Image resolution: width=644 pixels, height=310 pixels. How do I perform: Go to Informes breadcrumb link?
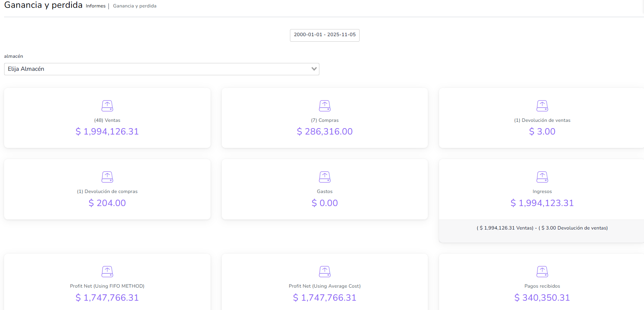(96, 6)
